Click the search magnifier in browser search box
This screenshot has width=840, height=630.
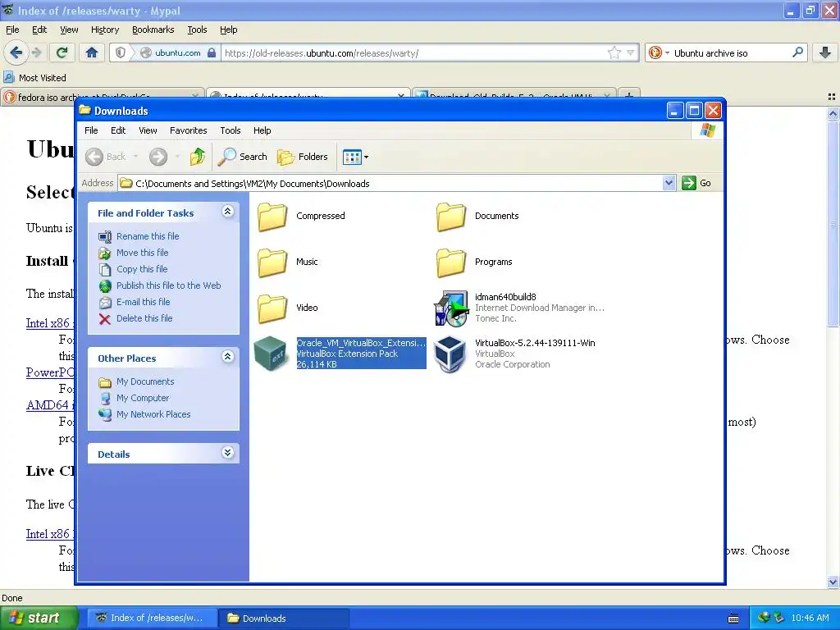(797, 52)
